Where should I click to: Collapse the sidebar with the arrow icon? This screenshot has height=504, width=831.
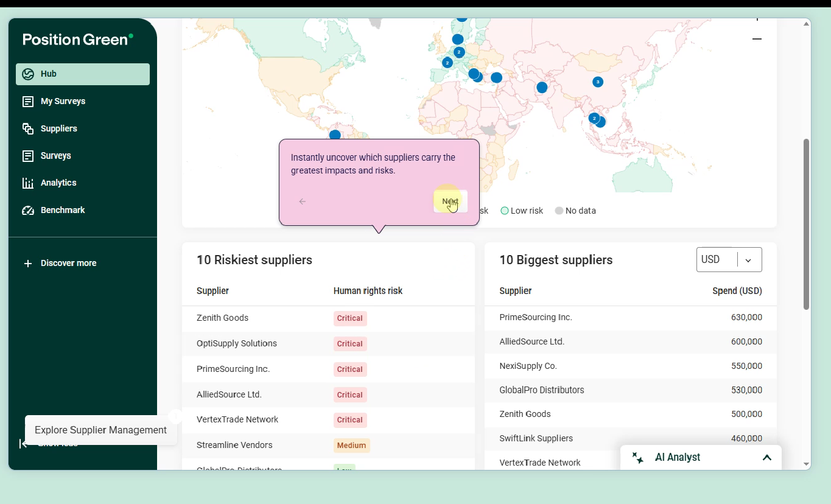tap(23, 444)
